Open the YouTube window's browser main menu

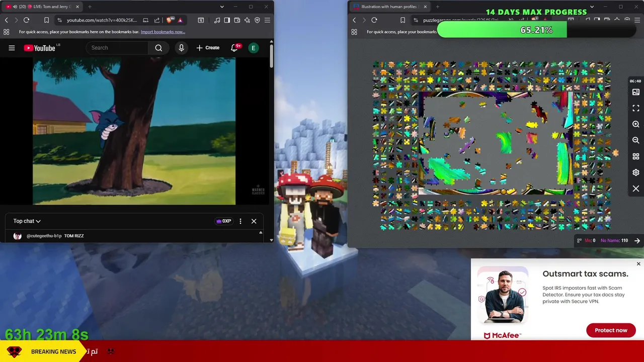click(x=267, y=20)
